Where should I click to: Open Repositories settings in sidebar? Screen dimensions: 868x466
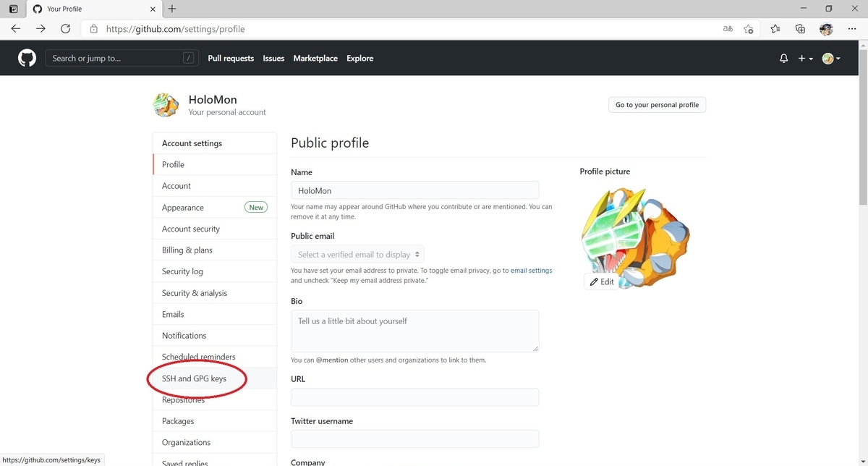coord(215,399)
